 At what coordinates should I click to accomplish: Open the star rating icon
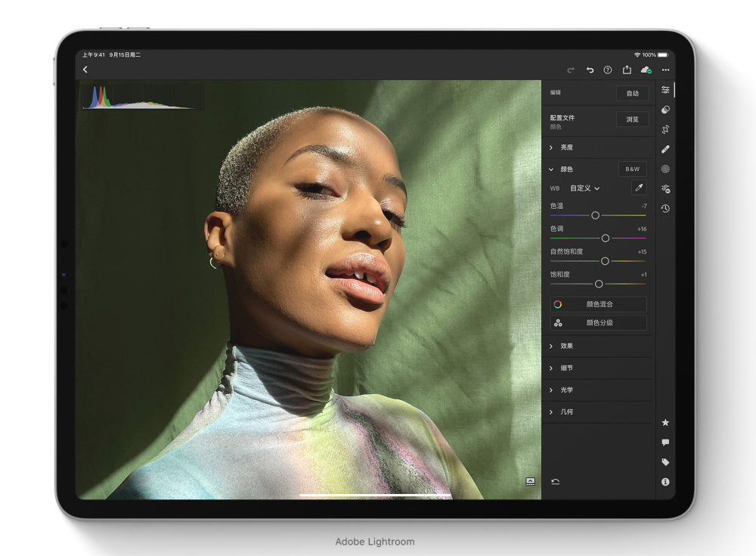[665, 423]
